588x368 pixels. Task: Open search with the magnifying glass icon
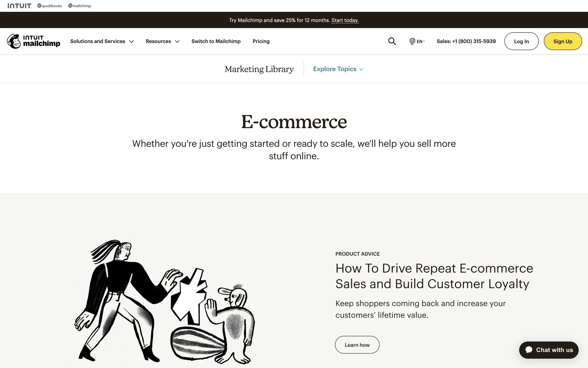point(392,41)
